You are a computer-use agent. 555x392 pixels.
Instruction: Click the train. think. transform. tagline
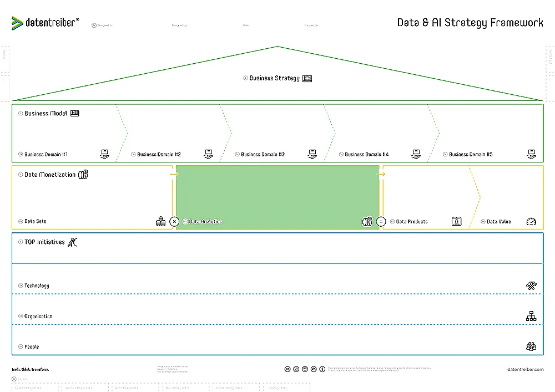tap(31, 369)
